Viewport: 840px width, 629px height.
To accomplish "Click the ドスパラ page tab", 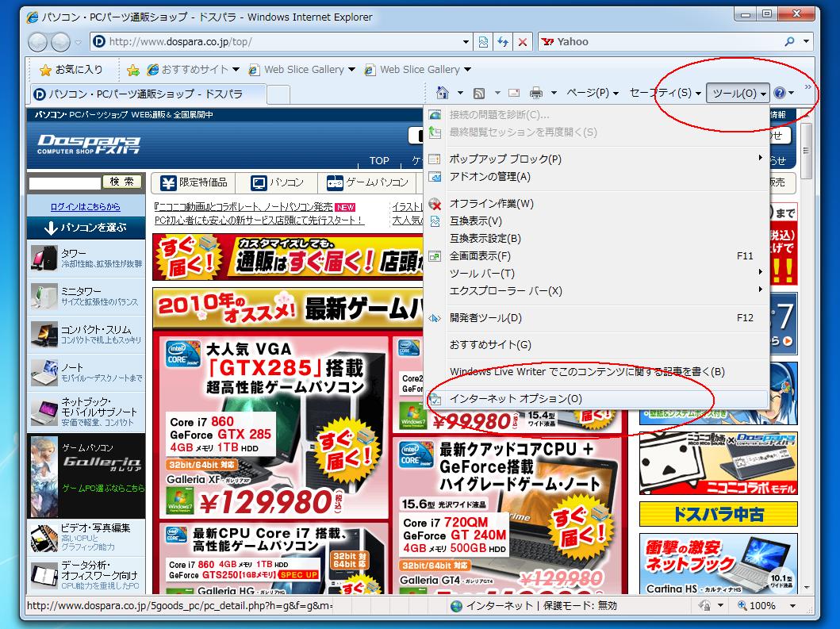I will [148, 94].
